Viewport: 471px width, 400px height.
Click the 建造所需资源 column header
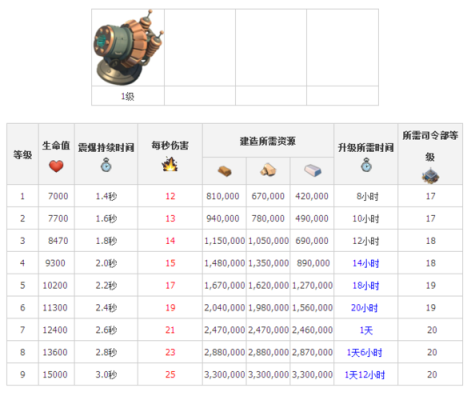tap(268, 141)
